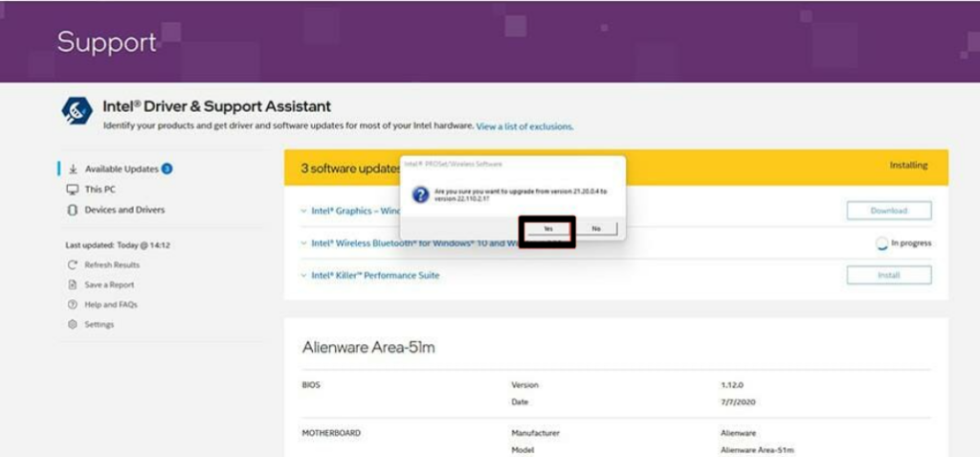This screenshot has width=980, height=457.
Task: Decline upgrade with the No button
Action: (x=595, y=229)
